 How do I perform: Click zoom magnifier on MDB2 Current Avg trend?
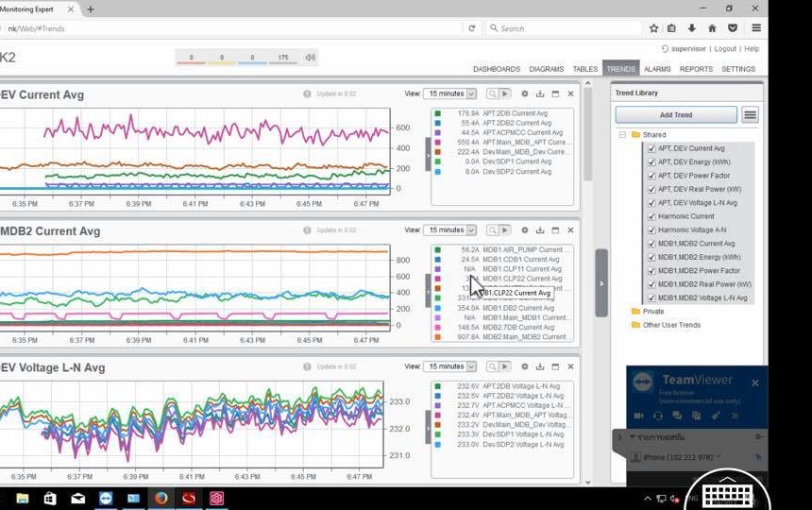[x=492, y=229]
